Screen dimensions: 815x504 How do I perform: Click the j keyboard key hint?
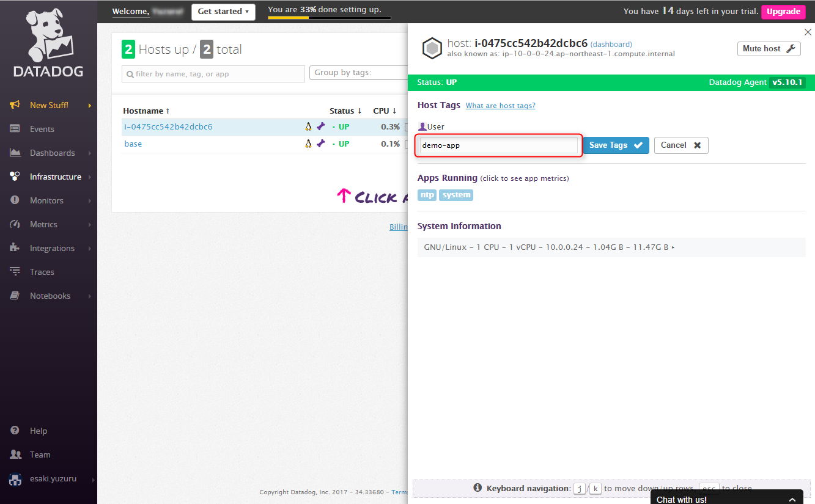(x=580, y=489)
